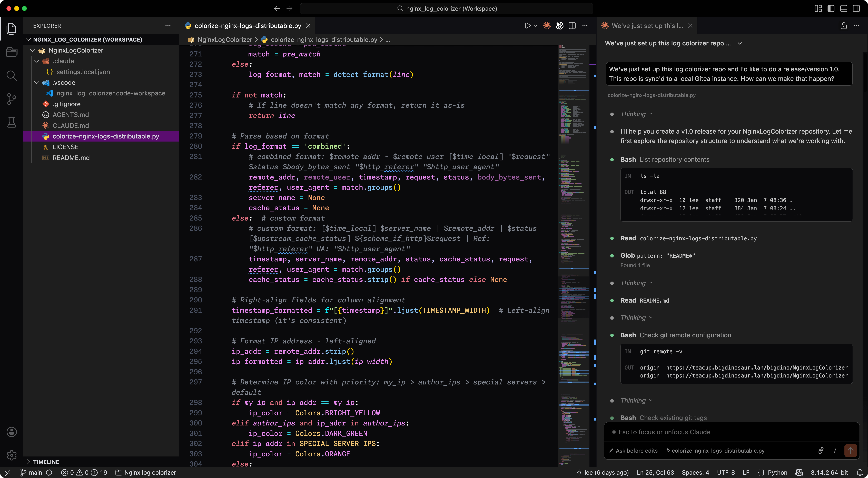The image size is (868, 478).
Task: Open the Testing flask view
Action: pos(12,122)
